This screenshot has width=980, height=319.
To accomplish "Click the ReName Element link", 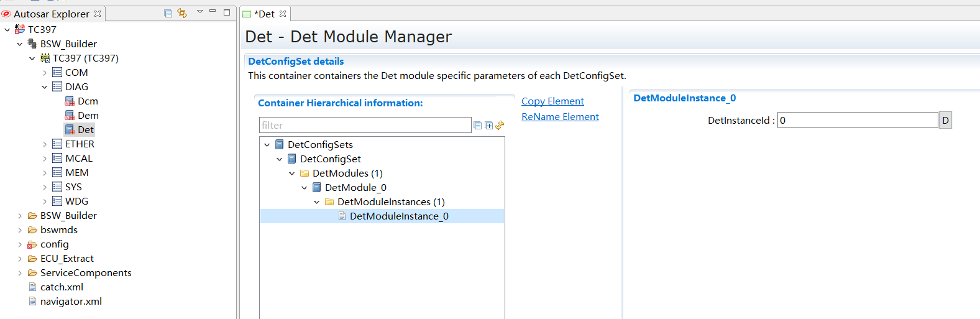I will (x=560, y=117).
